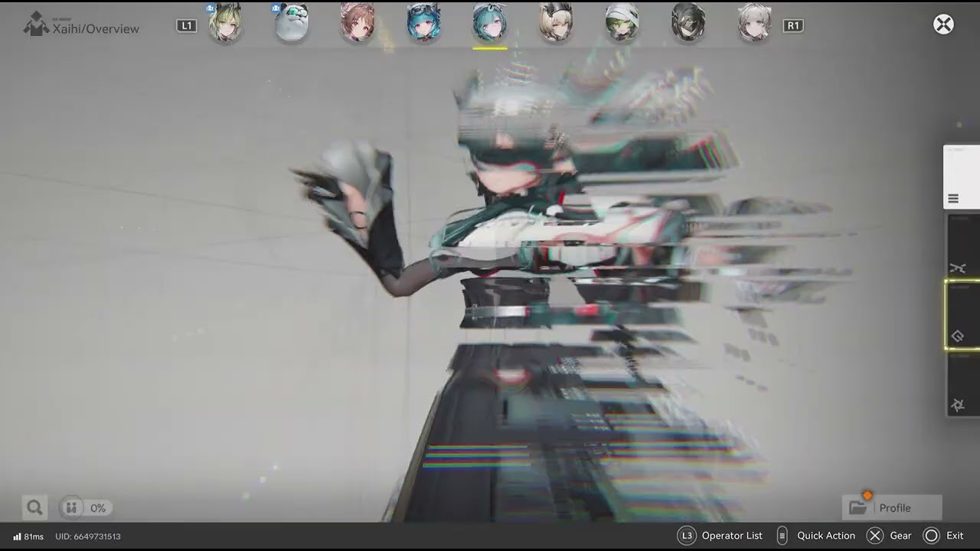Viewport: 980px width, 551px height.
Task: Open the Gear screen
Action: [x=900, y=536]
